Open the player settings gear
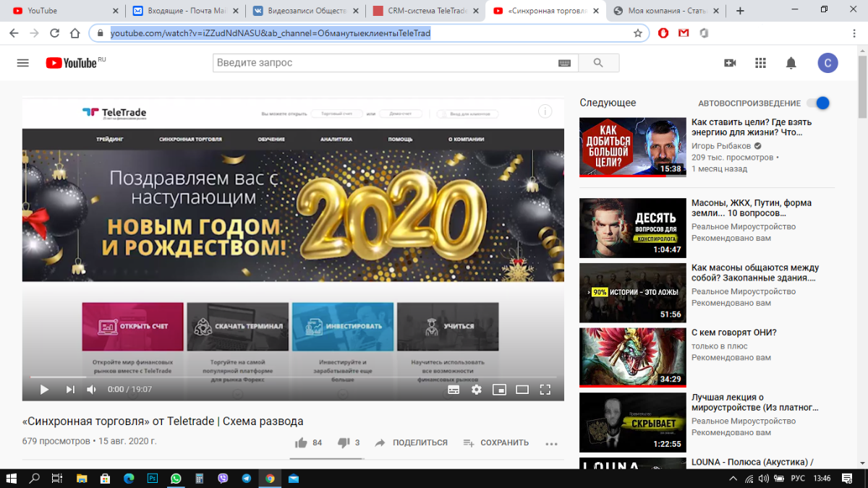This screenshot has height=488, width=868. tap(477, 389)
